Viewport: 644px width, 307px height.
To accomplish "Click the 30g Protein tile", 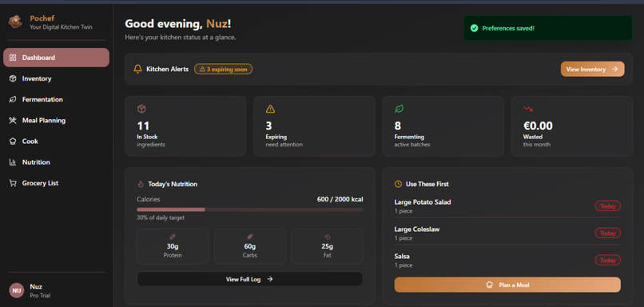I will tap(173, 246).
